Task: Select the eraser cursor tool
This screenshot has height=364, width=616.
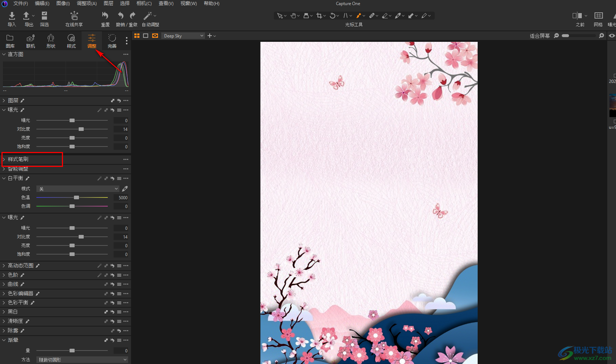Action: (385, 16)
